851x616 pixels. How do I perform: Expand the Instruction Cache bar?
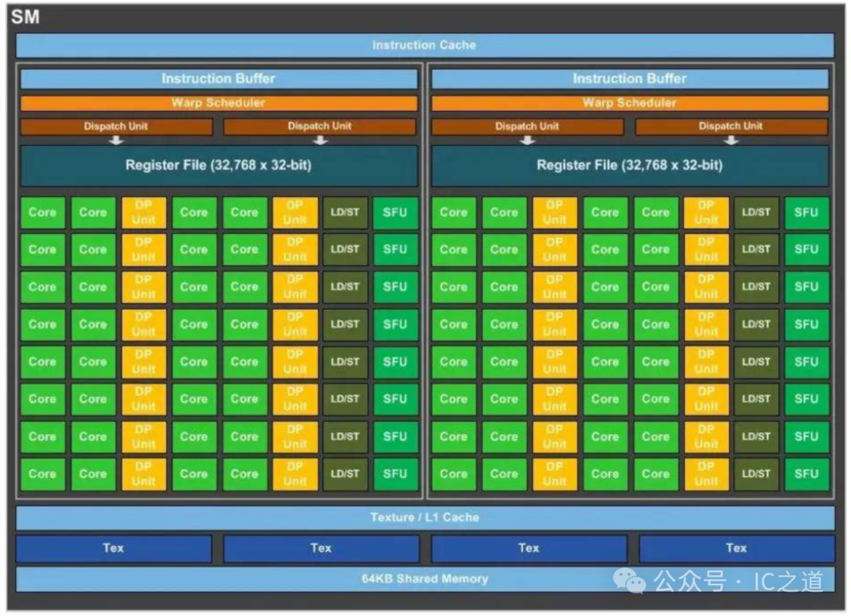tap(424, 45)
